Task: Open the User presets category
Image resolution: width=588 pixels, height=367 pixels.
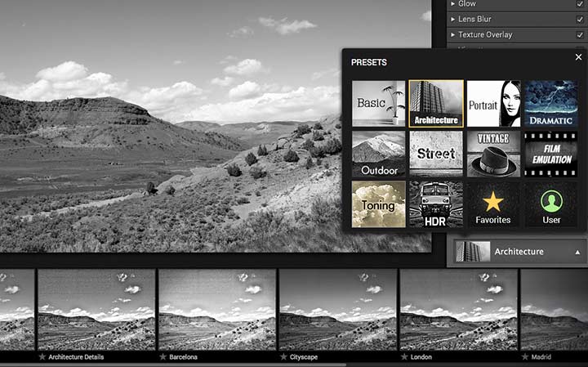Action: pos(551,204)
